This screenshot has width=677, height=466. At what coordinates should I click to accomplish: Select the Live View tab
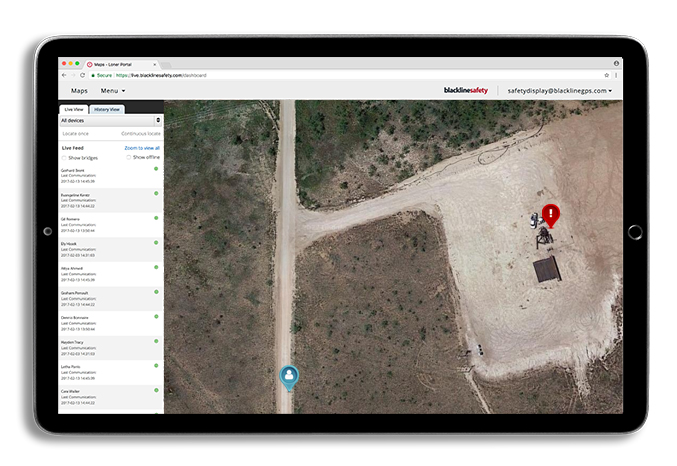pyautogui.click(x=73, y=108)
